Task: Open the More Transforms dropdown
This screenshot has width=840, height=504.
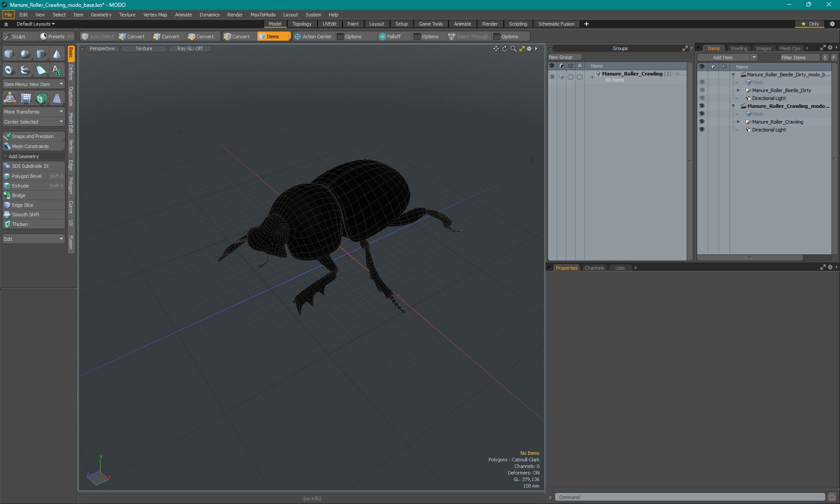Action: [x=33, y=112]
